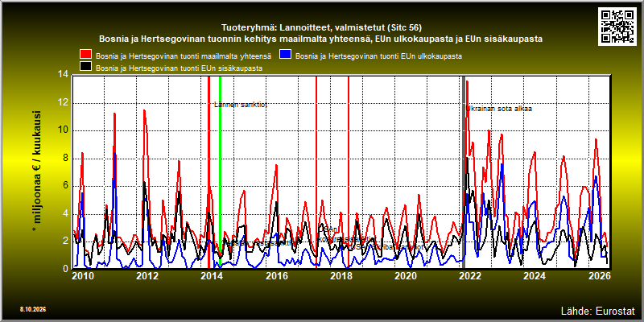Click y-axis value '14'
The width and height of the screenshot is (644, 322).
coord(63,76)
